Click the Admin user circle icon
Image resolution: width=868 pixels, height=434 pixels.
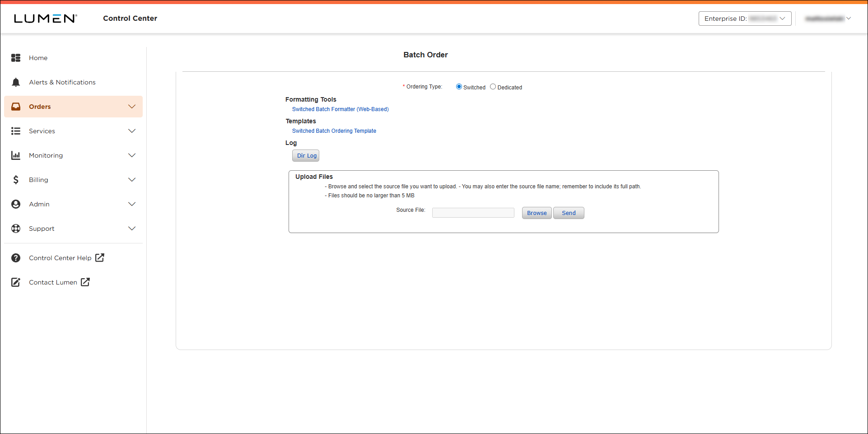(16, 204)
